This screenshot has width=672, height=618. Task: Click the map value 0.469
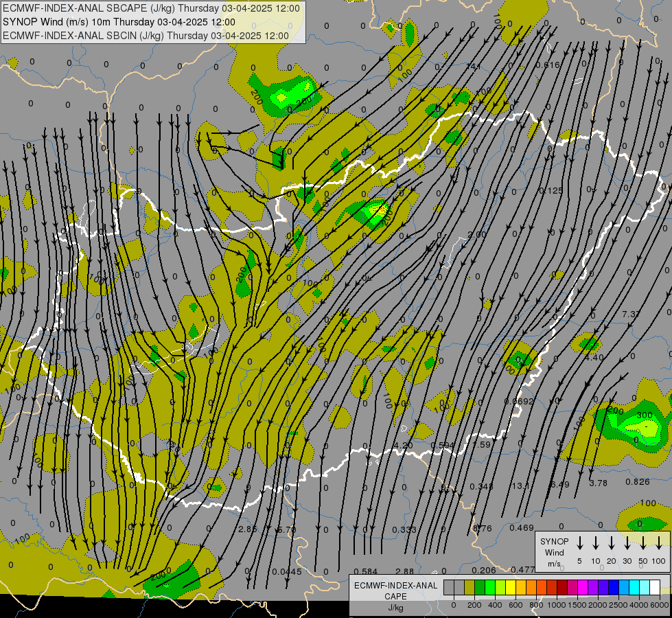click(522, 527)
